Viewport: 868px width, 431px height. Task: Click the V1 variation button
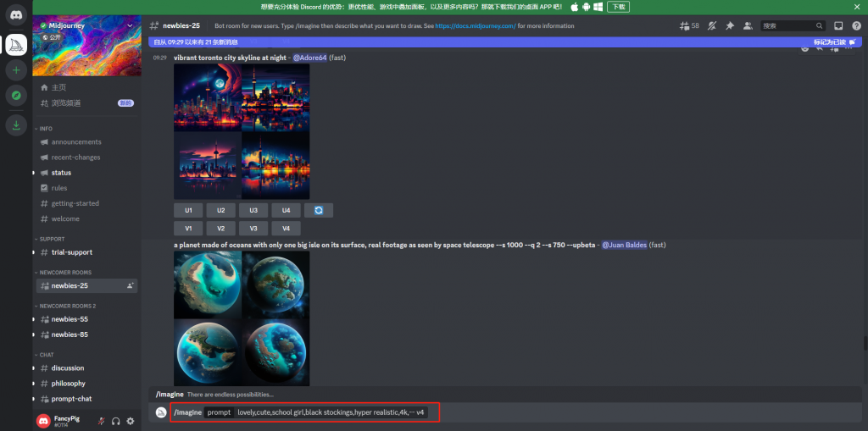[188, 229]
